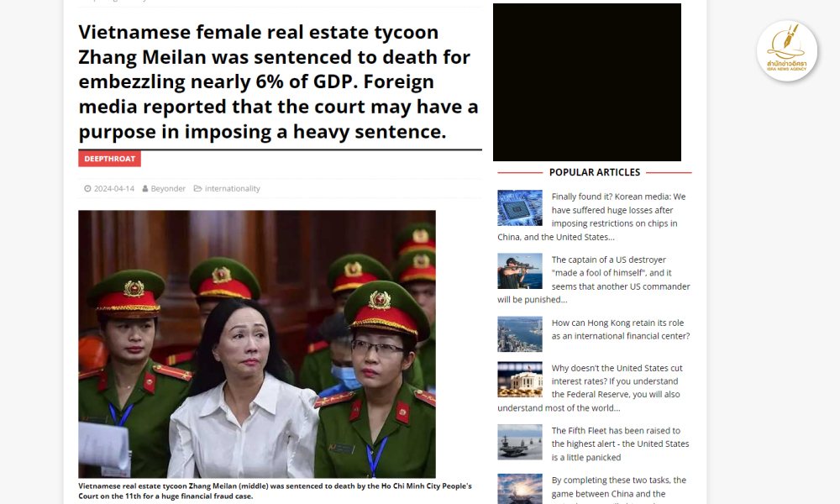Open the Beyonder author link
This screenshot has width=840, height=504.
coord(168,188)
